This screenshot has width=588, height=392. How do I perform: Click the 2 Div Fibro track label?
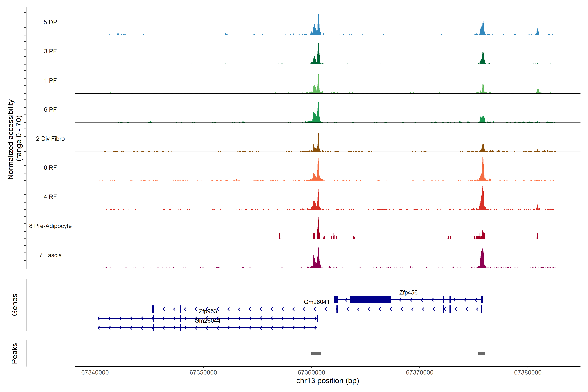50,139
